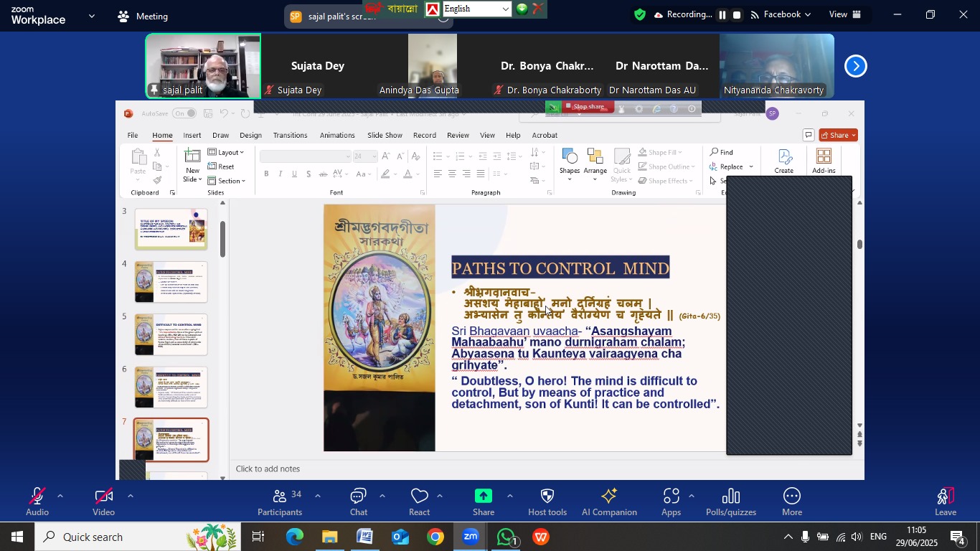Open the Participants panel in Zoom
This screenshot has height=551, width=980.
280,501
